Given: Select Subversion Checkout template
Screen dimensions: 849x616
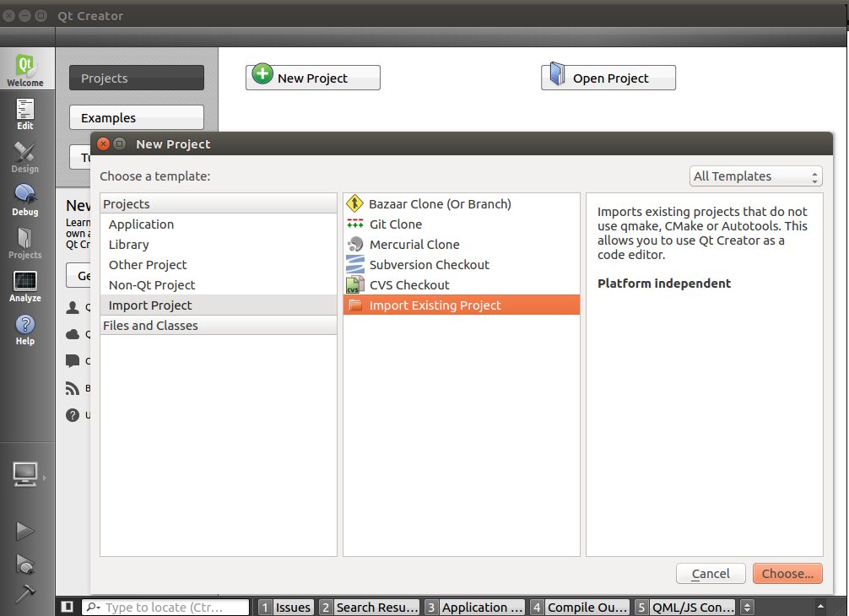Looking at the screenshot, I should 429,265.
